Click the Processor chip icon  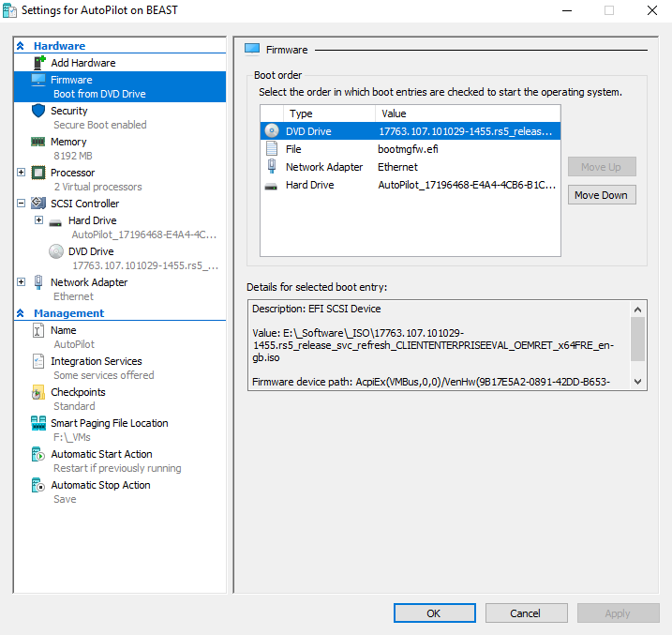point(38,173)
